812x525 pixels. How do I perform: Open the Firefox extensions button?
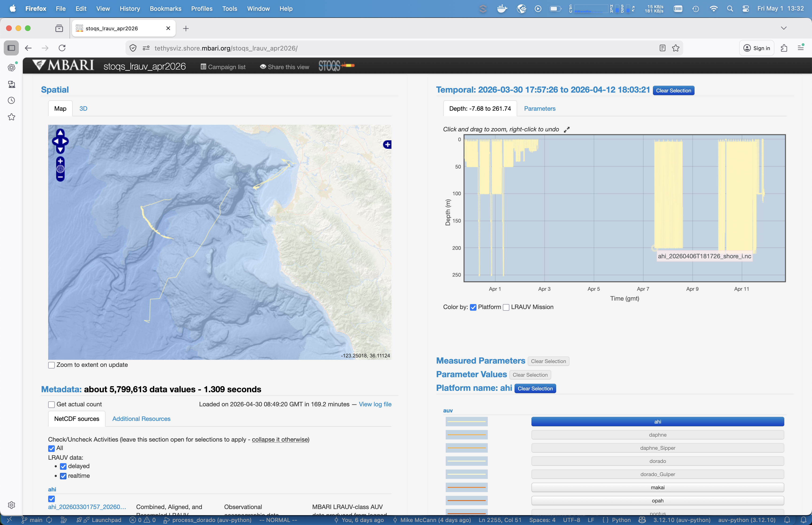click(784, 48)
